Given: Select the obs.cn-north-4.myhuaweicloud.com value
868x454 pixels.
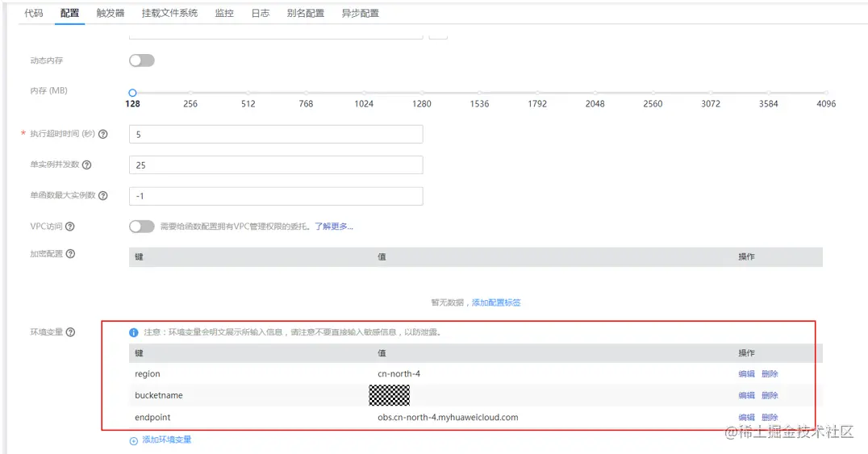Looking at the screenshot, I should 448,418.
